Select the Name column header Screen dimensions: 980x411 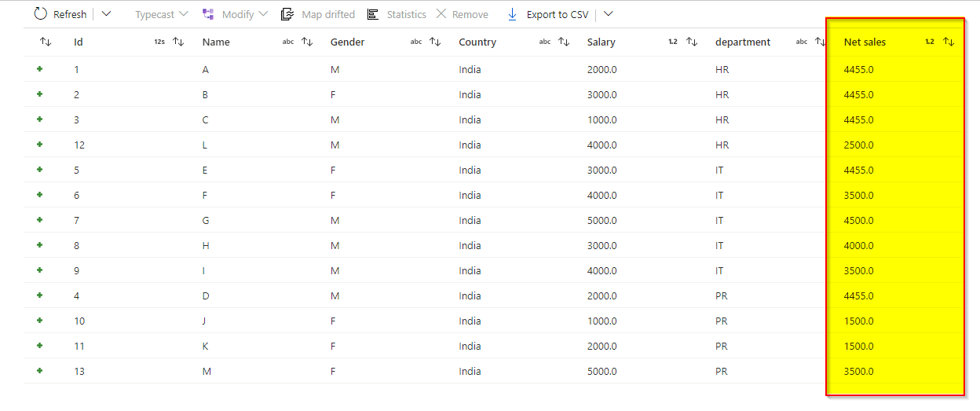coord(216,42)
